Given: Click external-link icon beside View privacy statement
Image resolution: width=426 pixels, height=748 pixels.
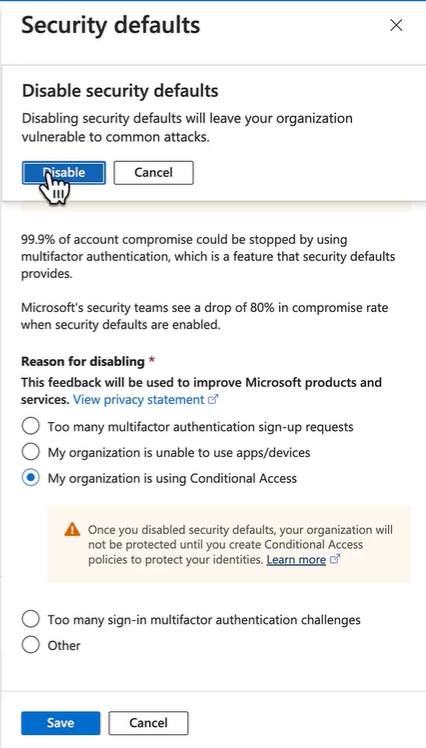Looking at the screenshot, I should point(213,400).
